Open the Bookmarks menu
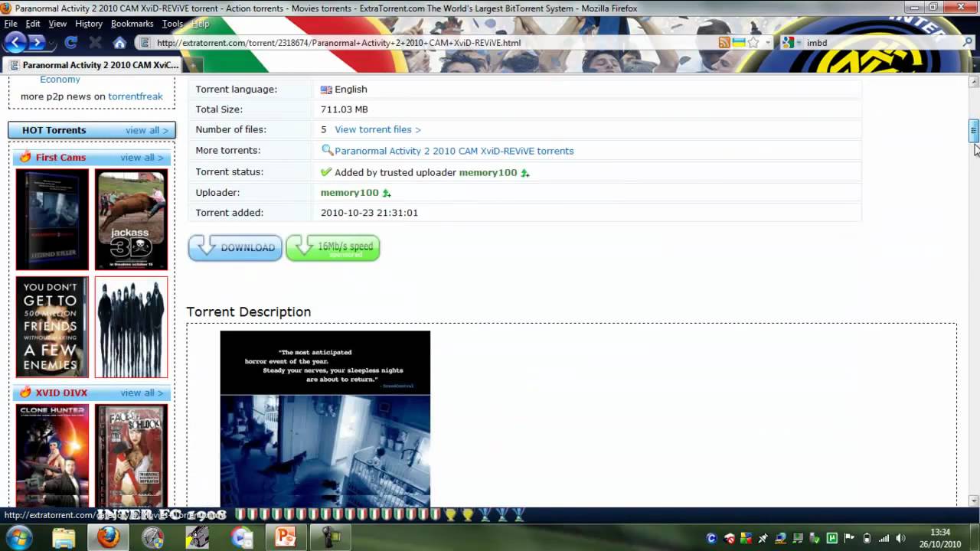 [132, 24]
